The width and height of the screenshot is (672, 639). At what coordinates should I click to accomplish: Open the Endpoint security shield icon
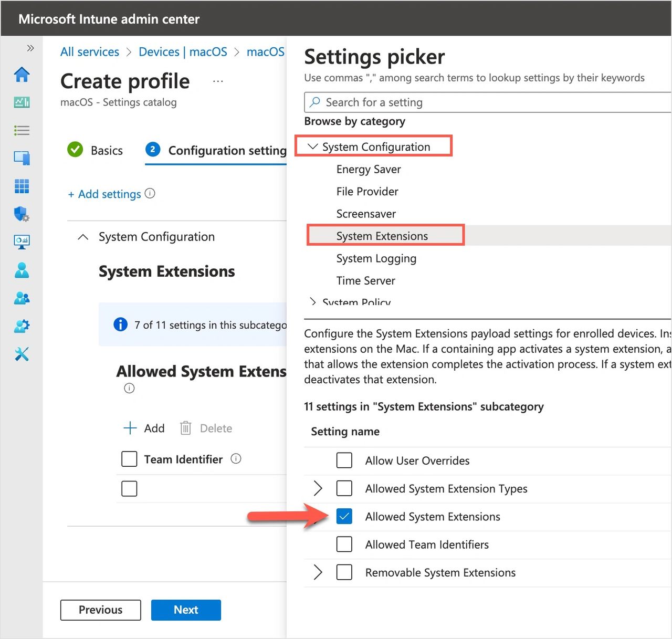pyautogui.click(x=22, y=214)
